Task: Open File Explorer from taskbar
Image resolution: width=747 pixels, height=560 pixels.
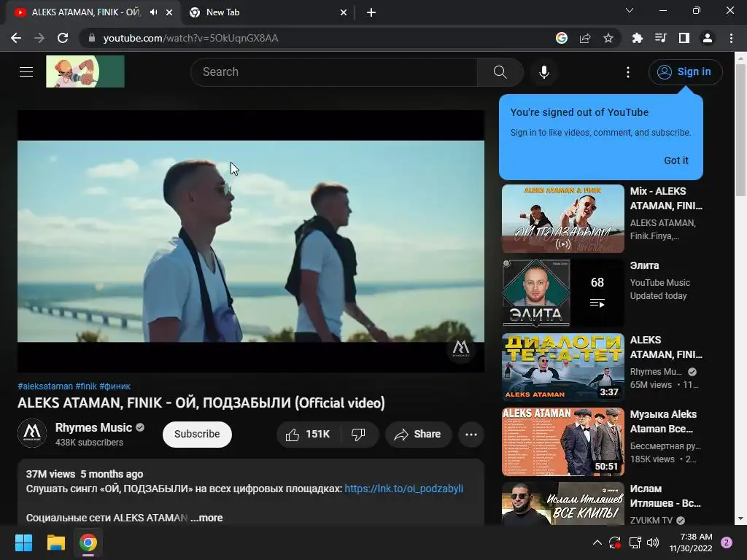Action: tap(55, 542)
